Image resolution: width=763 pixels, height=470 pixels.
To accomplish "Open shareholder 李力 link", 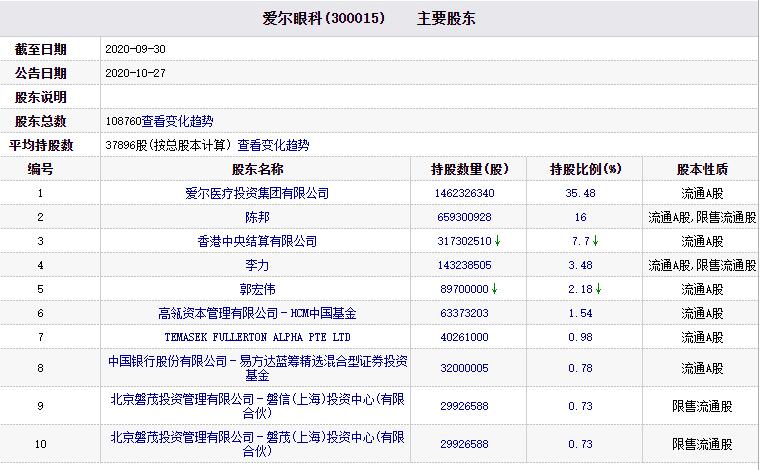I will coord(257,265).
